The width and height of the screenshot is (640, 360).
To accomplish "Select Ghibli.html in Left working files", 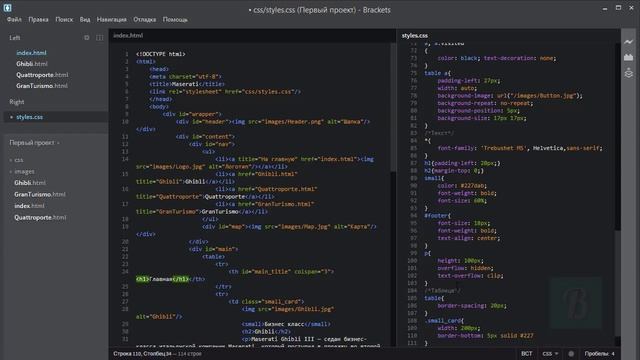I will (32, 64).
